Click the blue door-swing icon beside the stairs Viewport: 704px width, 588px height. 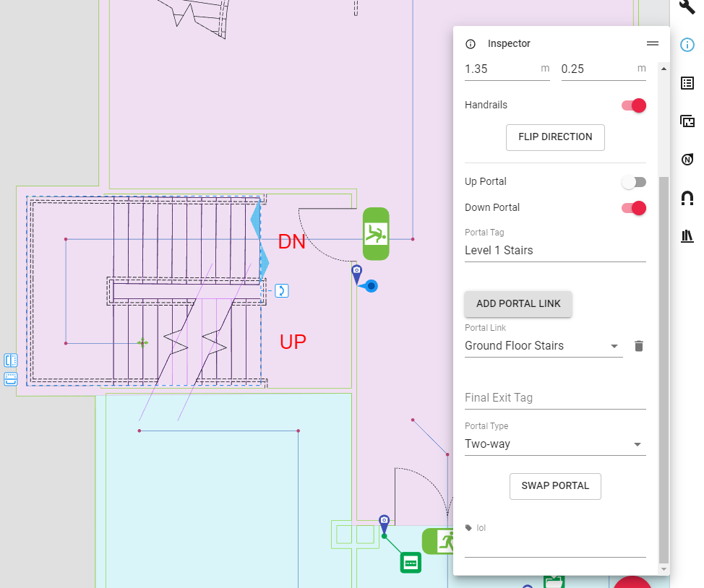tap(281, 290)
